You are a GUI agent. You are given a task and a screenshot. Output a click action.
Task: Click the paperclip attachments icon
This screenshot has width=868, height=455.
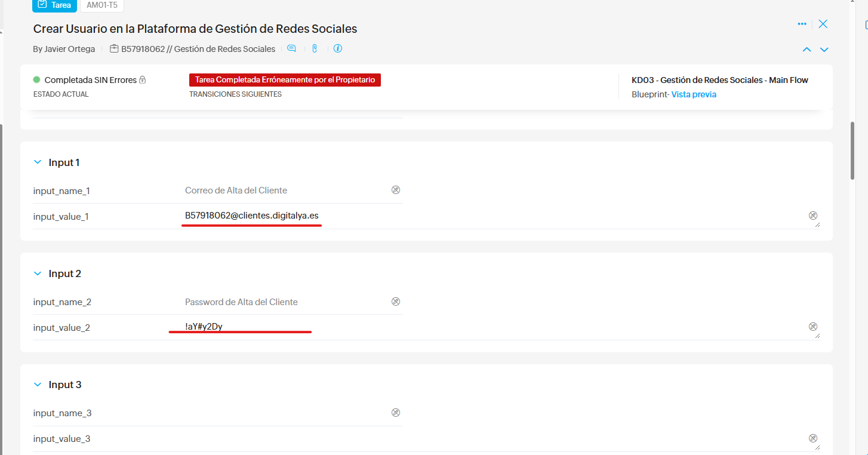315,49
